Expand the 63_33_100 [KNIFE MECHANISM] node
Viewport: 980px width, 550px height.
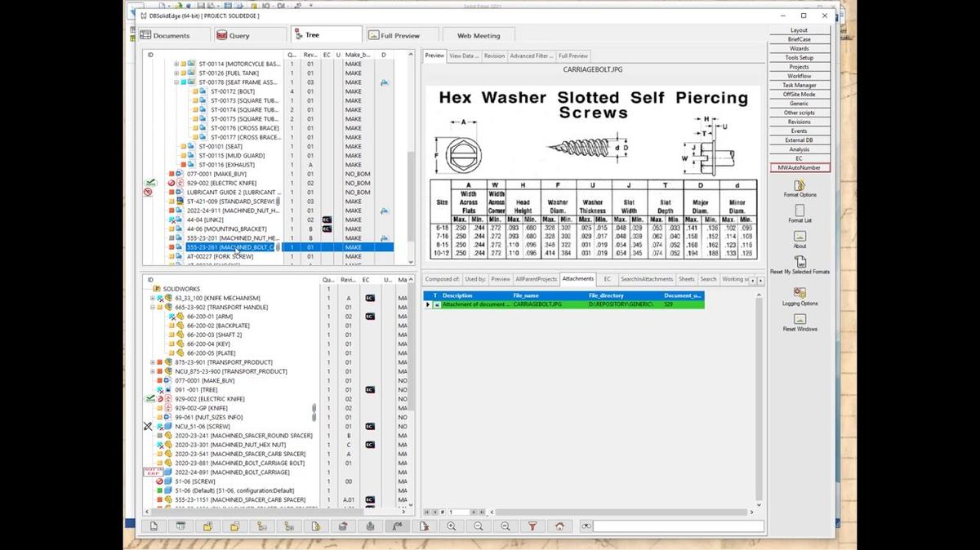(x=152, y=298)
